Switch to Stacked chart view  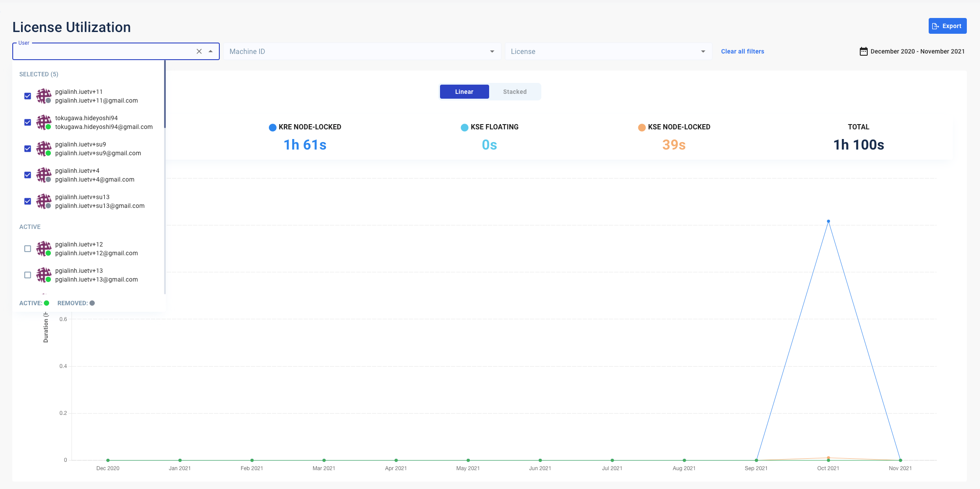(515, 92)
